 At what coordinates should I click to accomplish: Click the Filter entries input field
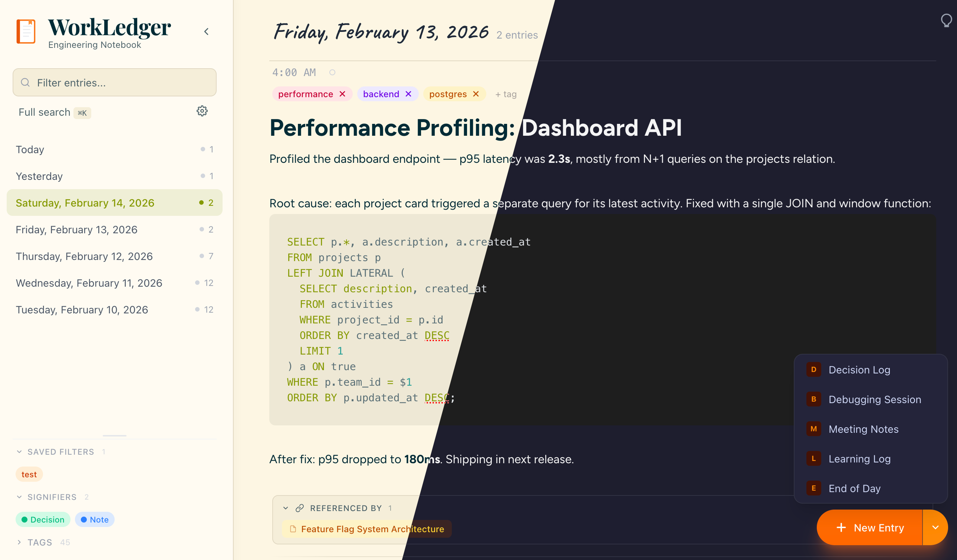click(x=114, y=82)
